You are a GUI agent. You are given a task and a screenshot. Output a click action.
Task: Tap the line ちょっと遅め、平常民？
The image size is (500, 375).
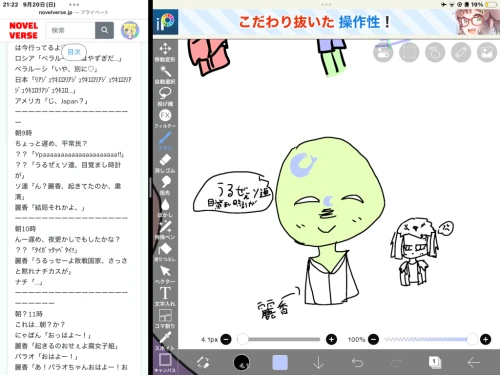coord(51,144)
